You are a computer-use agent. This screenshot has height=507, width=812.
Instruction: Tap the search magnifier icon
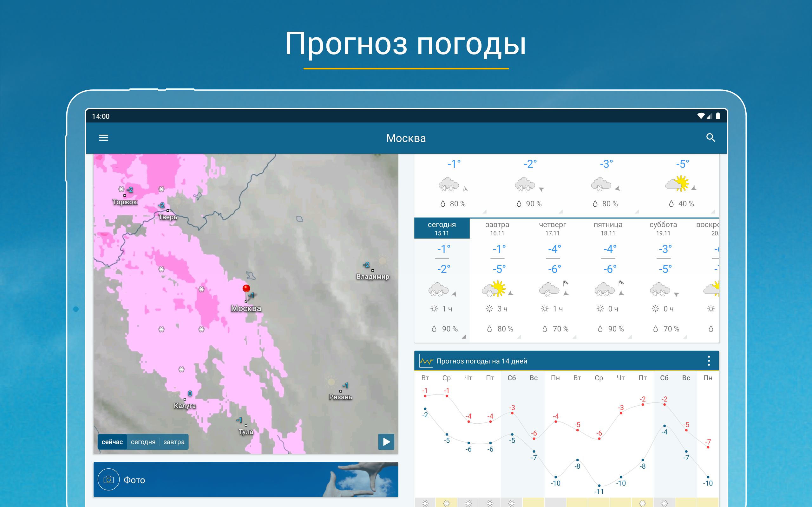point(710,138)
